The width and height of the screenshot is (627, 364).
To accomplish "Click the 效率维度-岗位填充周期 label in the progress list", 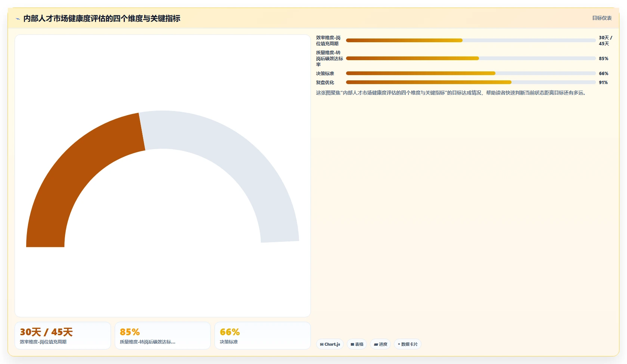I will pos(328,41).
